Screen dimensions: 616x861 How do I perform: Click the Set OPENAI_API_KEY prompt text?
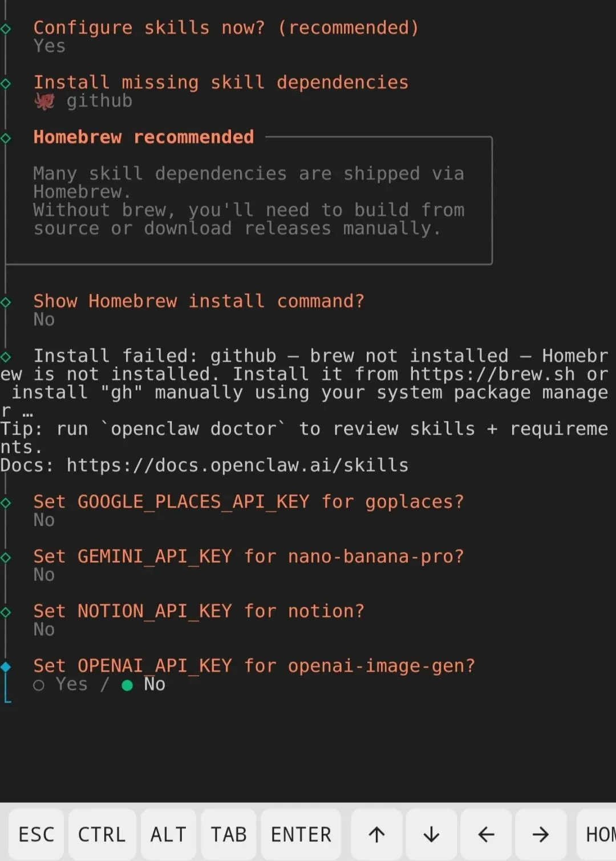(x=254, y=666)
